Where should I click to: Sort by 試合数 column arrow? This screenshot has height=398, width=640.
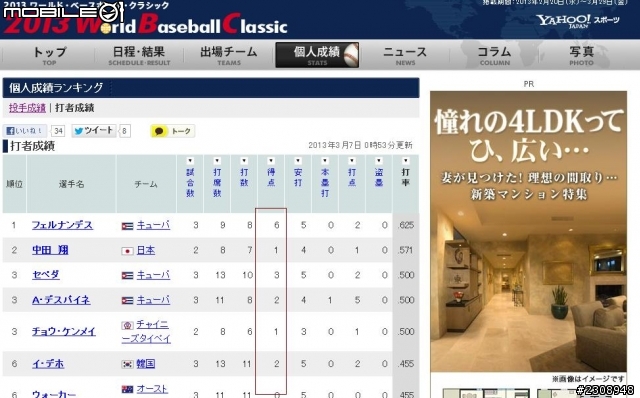pos(190,160)
